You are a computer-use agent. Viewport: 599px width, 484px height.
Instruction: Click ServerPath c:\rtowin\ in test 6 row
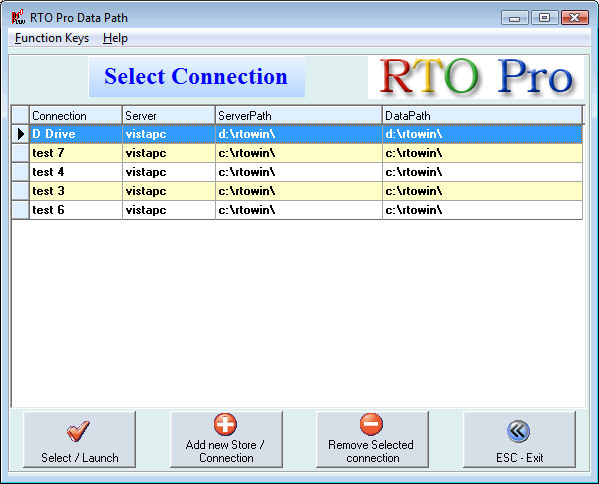pos(299,210)
